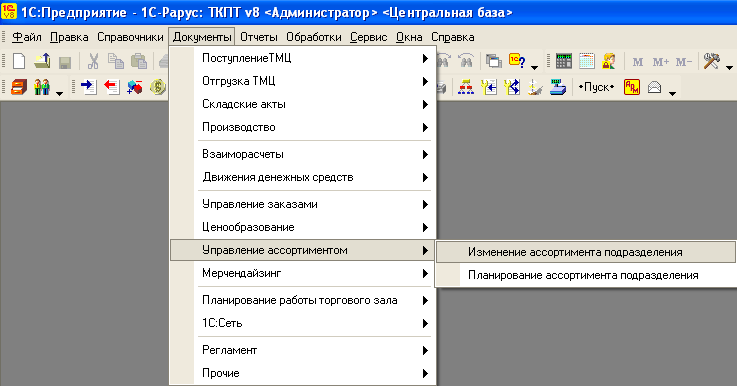
Task: Open the windows list icon
Action: point(494,61)
